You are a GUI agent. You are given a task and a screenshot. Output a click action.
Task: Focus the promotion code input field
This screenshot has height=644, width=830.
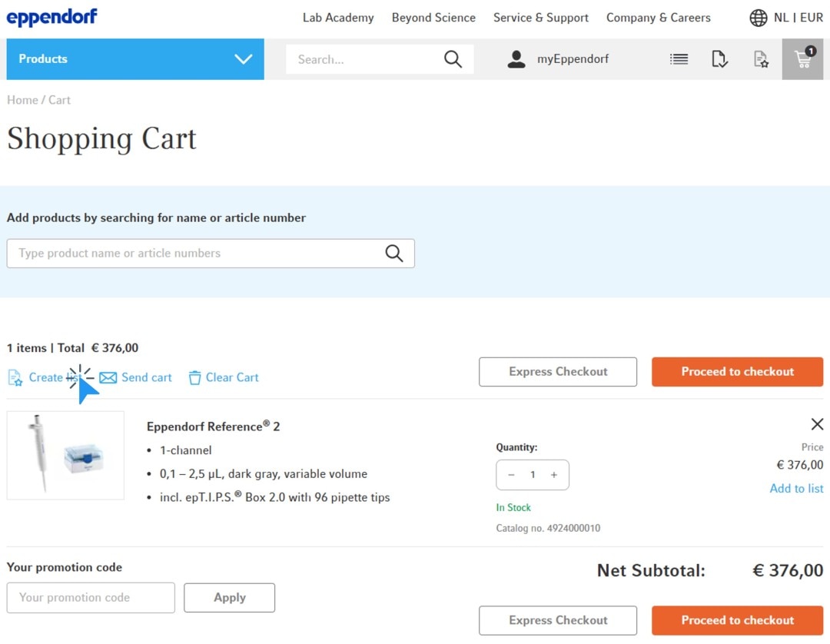91,598
